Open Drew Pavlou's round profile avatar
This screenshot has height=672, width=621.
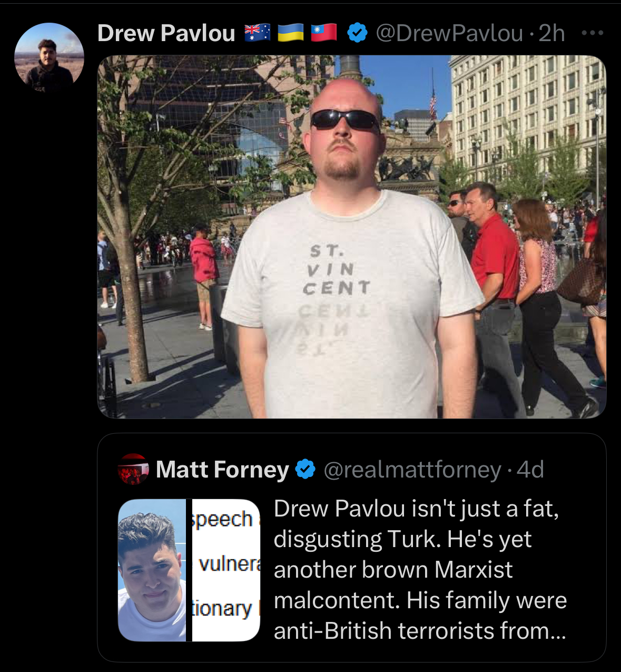tap(49, 57)
